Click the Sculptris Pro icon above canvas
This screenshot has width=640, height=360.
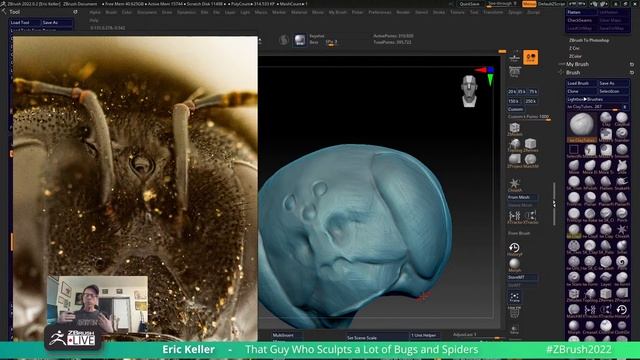pyautogui.click(x=284, y=40)
